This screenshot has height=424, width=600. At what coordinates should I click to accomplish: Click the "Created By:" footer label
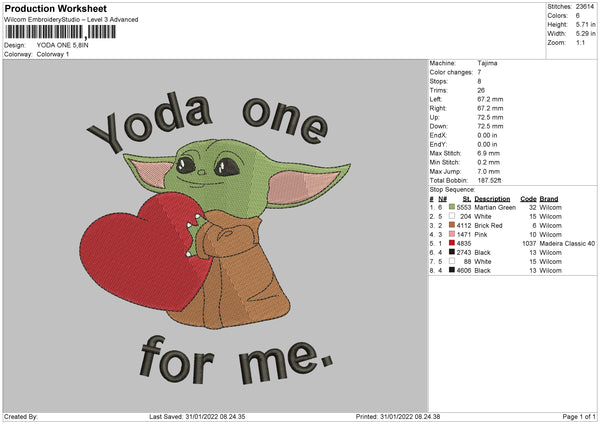(21, 416)
